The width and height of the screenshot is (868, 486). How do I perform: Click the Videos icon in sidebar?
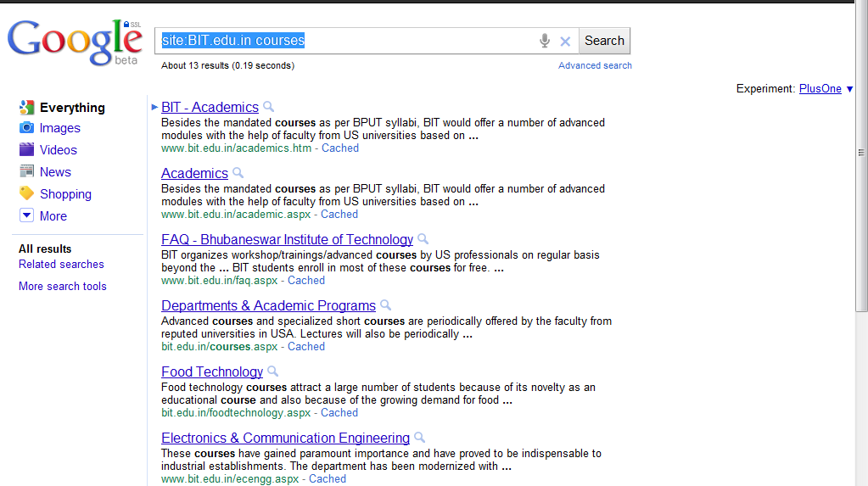[x=26, y=149]
